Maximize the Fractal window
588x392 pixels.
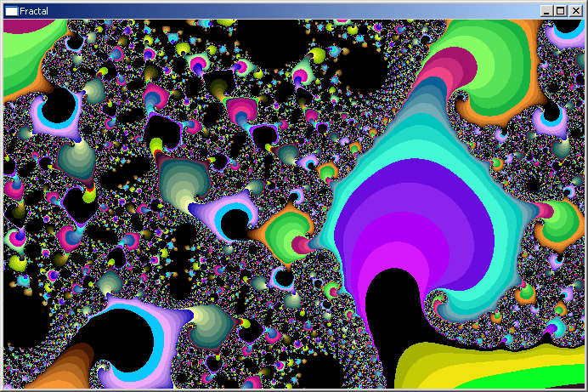pos(560,11)
